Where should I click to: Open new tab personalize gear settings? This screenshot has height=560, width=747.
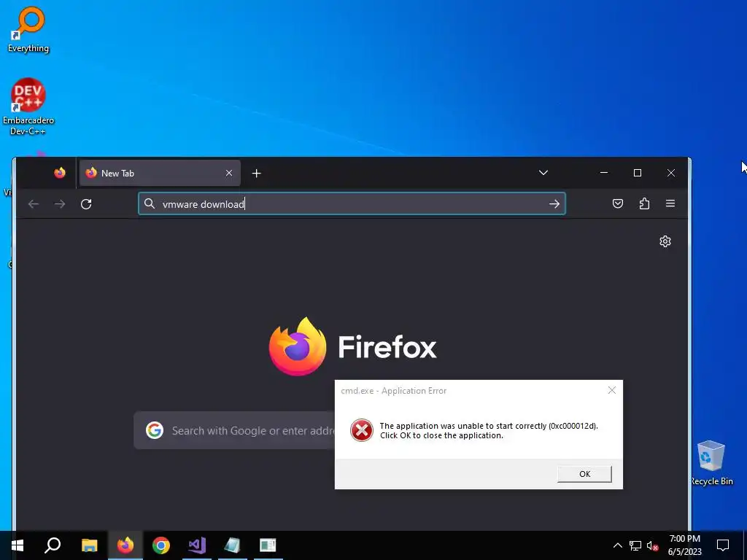pyautogui.click(x=665, y=241)
